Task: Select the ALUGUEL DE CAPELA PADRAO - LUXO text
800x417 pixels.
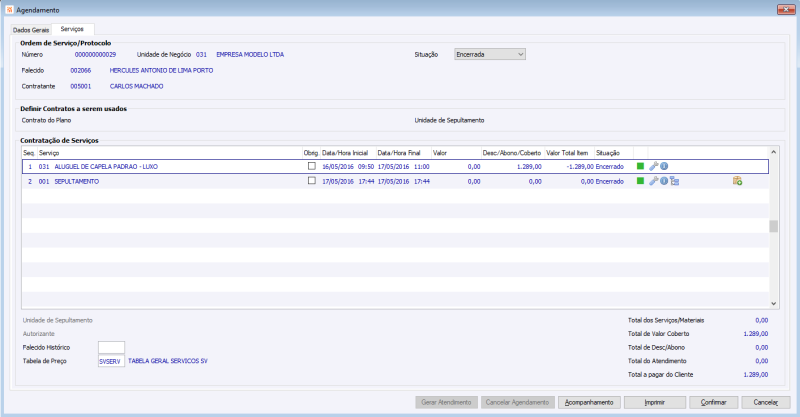Action: tap(106, 166)
